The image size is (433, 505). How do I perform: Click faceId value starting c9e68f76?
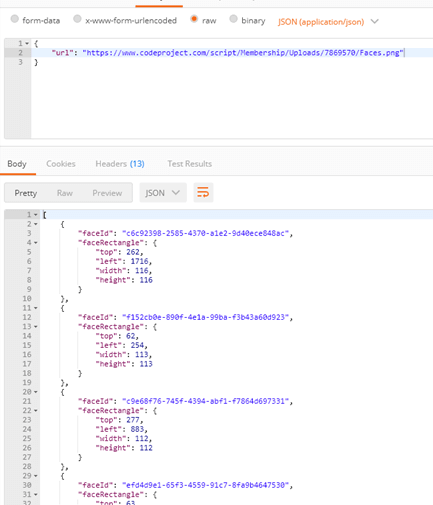point(205,401)
